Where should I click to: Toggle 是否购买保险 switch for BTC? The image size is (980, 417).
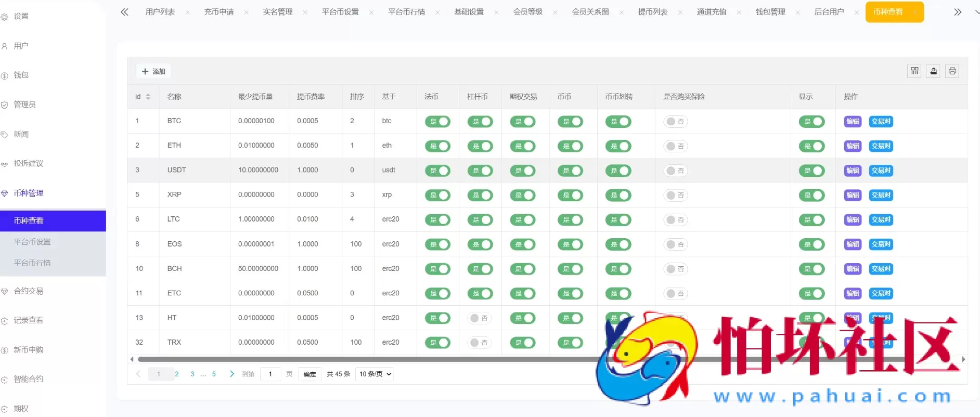[676, 122]
